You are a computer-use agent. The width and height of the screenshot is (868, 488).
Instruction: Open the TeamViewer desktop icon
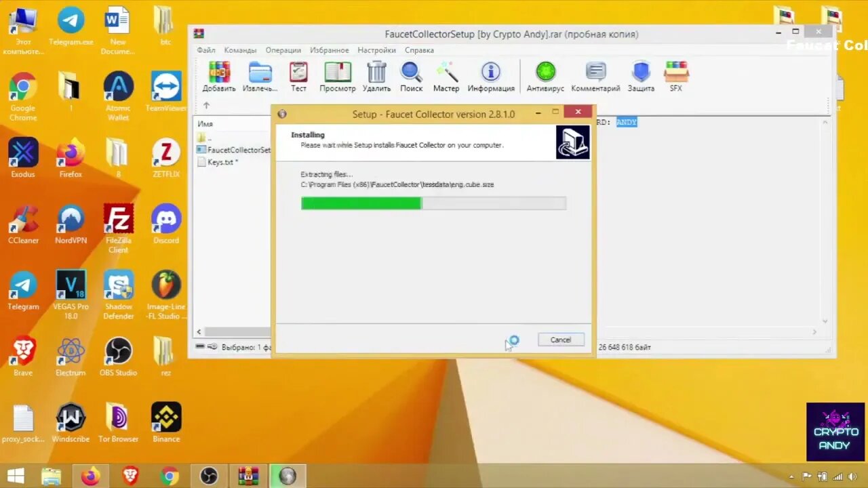click(165, 93)
